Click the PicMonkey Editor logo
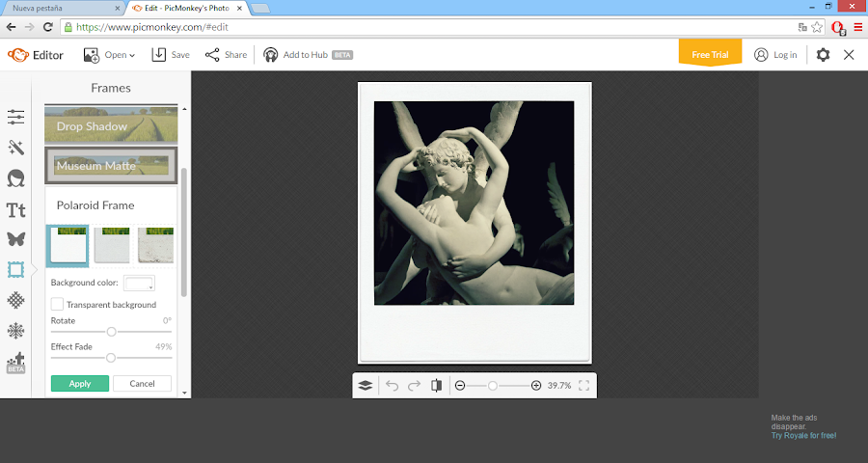This screenshot has height=463, width=868. 36,55
